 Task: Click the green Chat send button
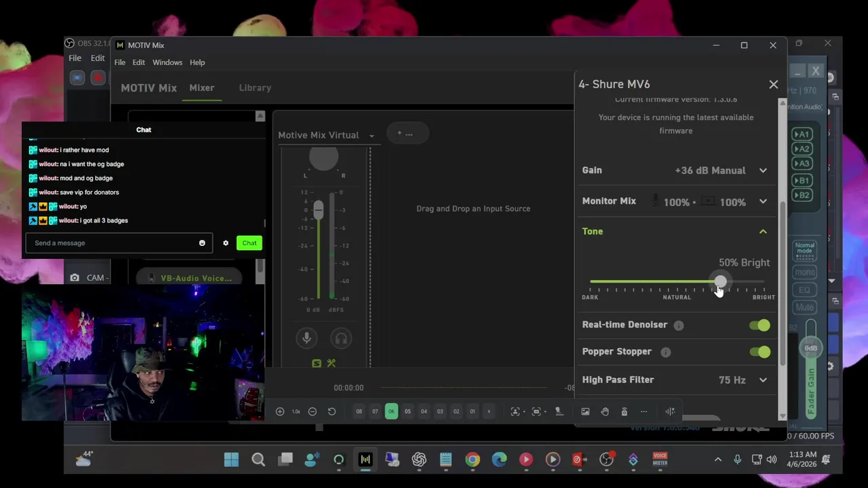[250, 243]
